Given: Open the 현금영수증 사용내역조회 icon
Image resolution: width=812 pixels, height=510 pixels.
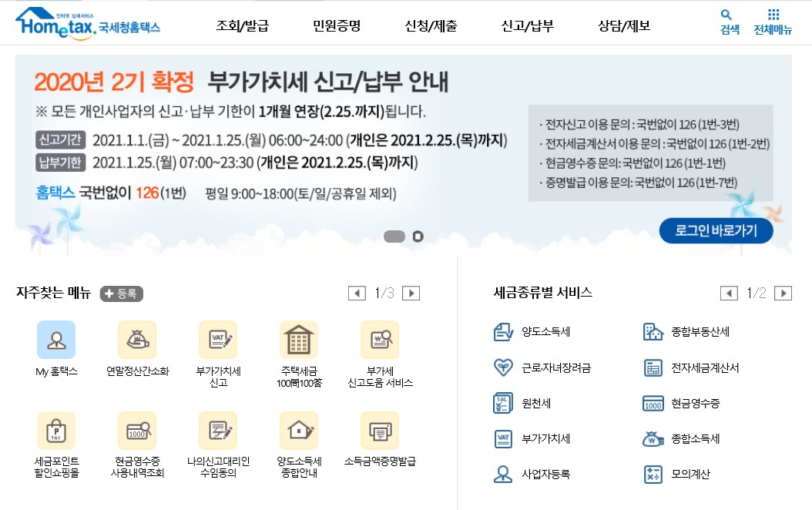Looking at the screenshot, I should (137, 430).
